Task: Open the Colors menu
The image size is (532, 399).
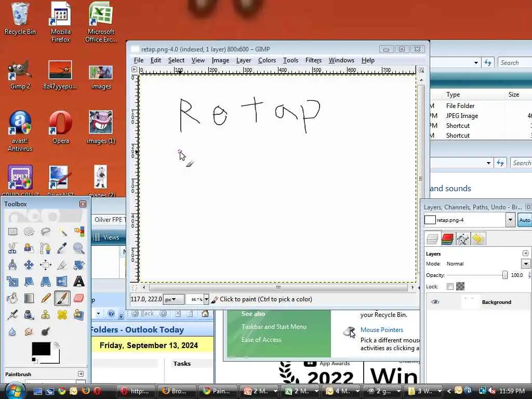Action: click(x=267, y=60)
